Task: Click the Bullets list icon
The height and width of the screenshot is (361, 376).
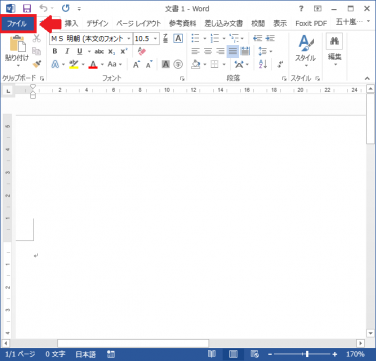Action: 195,39
